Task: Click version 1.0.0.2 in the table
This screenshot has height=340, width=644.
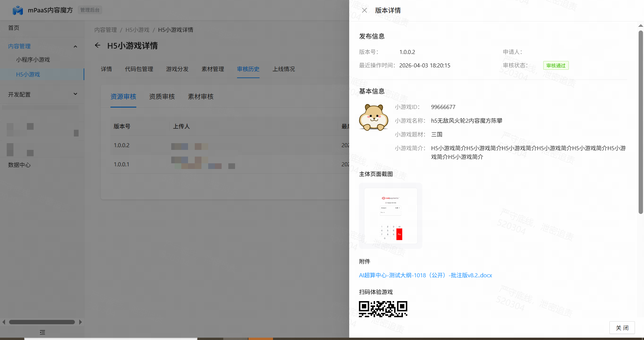Action: click(x=122, y=145)
